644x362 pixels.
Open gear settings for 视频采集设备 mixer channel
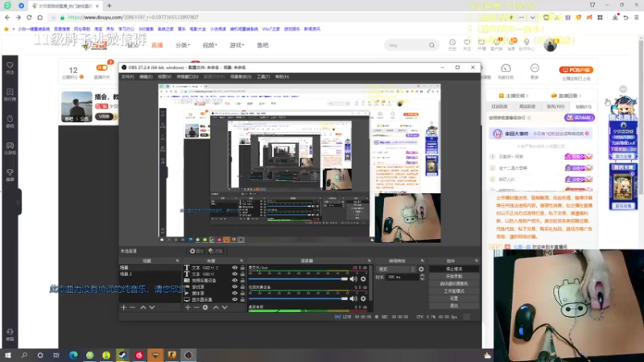(x=363, y=298)
